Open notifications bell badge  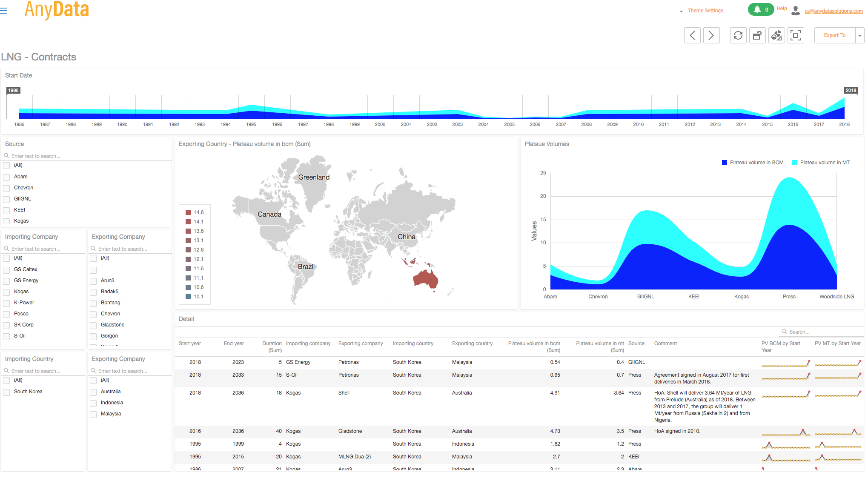click(x=761, y=9)
